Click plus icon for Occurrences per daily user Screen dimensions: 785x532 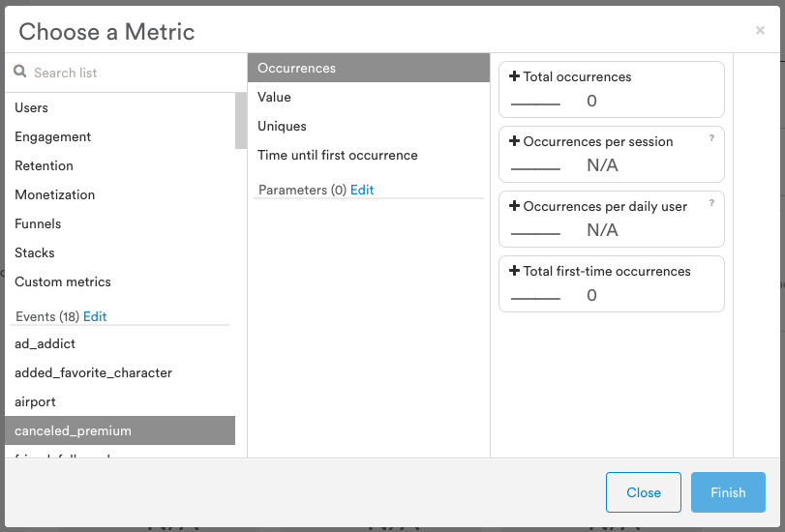coord(514,206)
